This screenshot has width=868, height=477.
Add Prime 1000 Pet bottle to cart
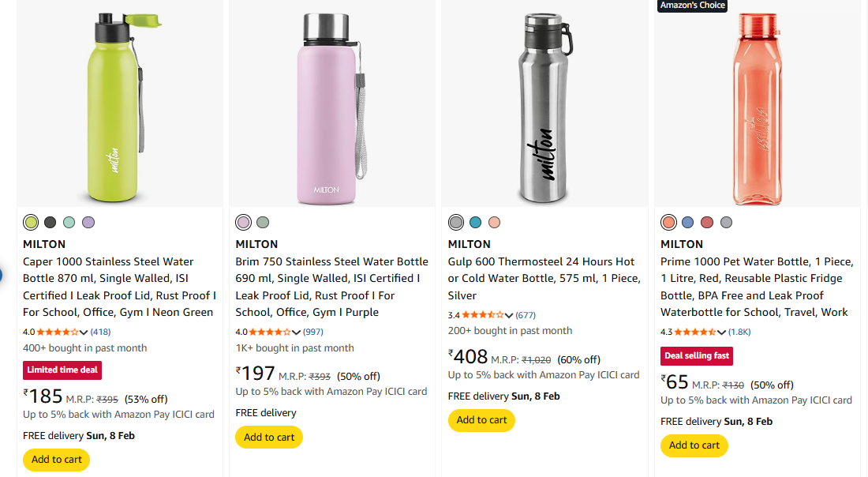pos(694,445)
